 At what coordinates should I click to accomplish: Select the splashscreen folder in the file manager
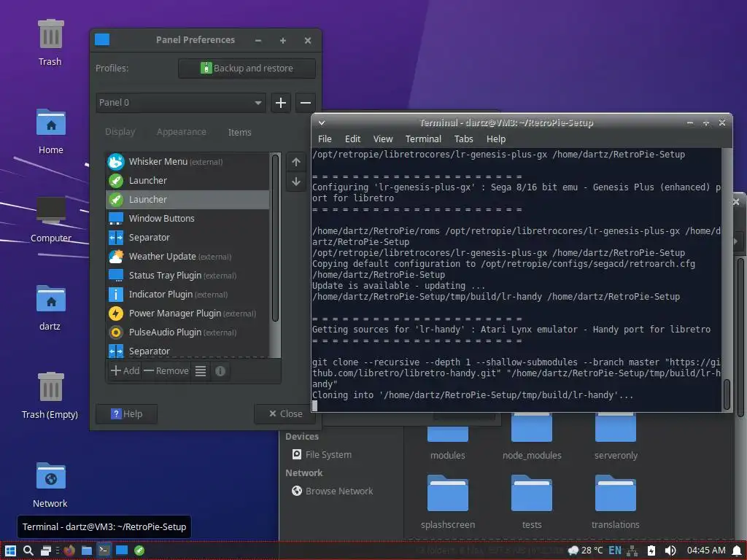click(x=448, y=502)
